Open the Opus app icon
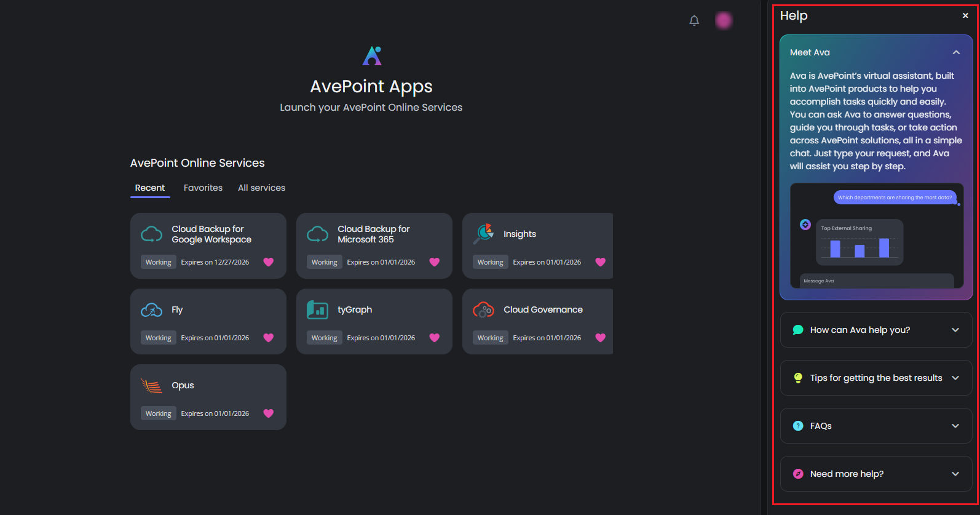The height and width of the screenshot is (515, 980). [x=152, y=386]
